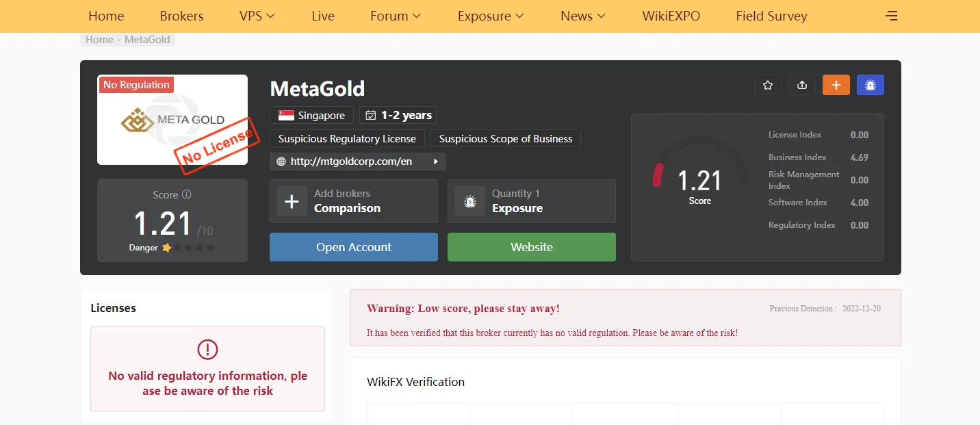Click the Home breadcrumb link

point(99,40)
